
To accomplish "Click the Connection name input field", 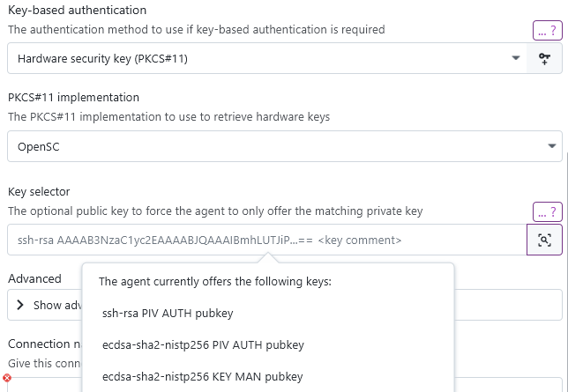I will [x=285, y=385].
